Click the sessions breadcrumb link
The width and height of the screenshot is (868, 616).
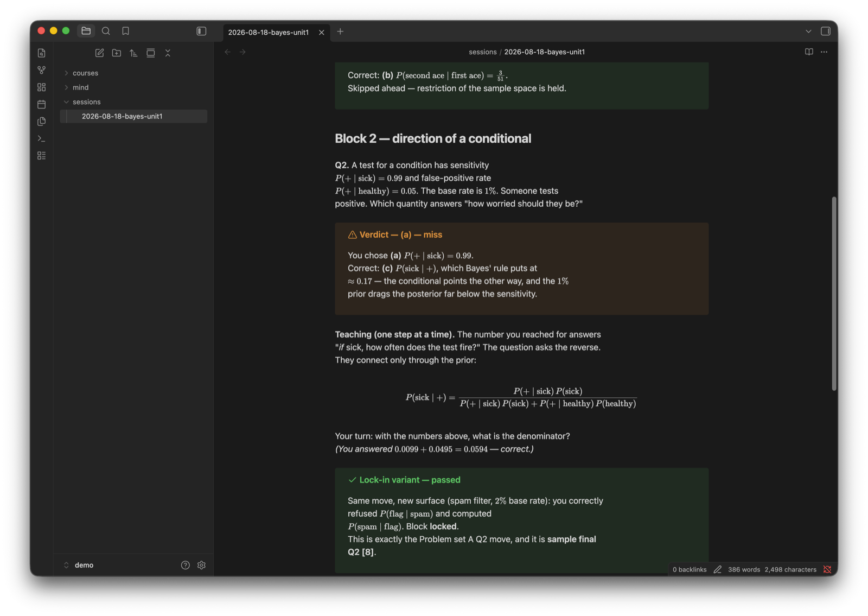pos(482,52)
